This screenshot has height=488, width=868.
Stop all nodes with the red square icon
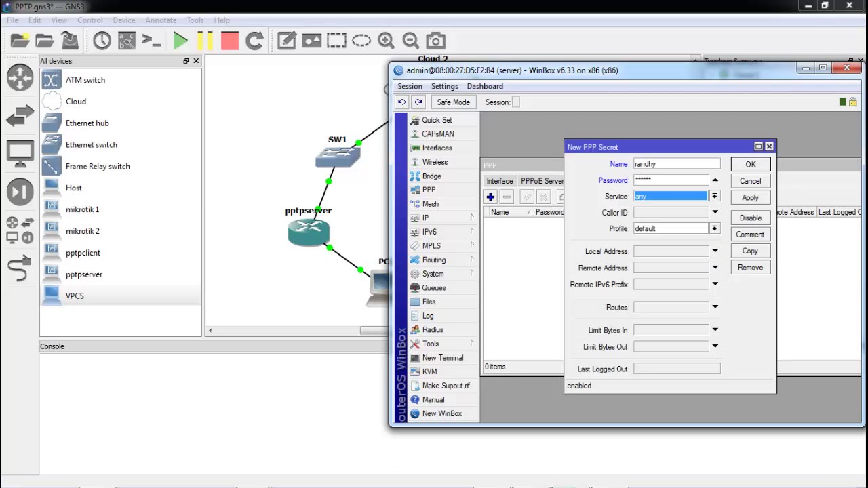tap(230, 41)
